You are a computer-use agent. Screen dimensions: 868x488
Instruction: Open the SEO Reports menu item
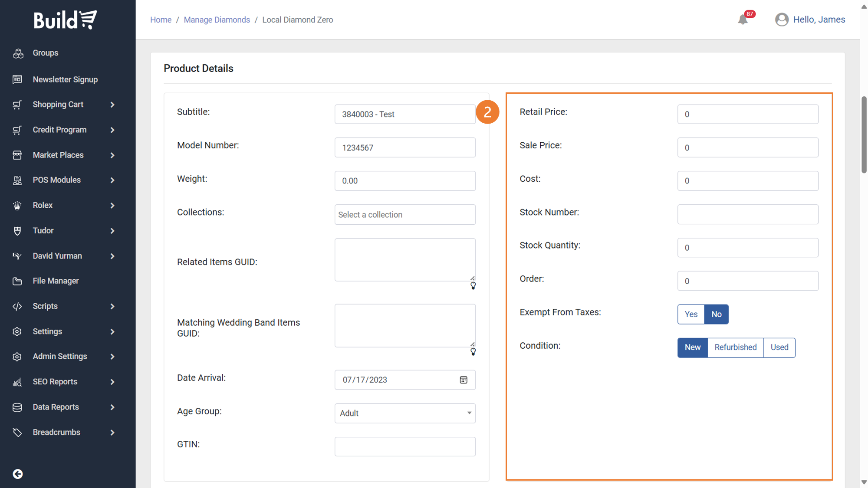pos(55,382)
